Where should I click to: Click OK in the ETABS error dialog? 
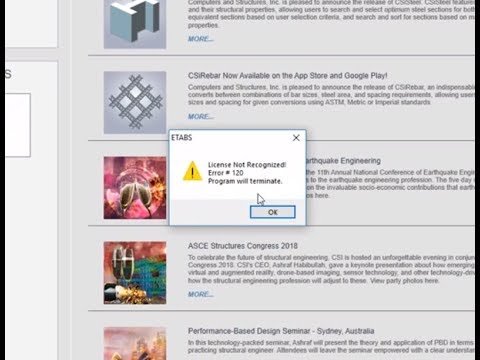pos(272,212)
